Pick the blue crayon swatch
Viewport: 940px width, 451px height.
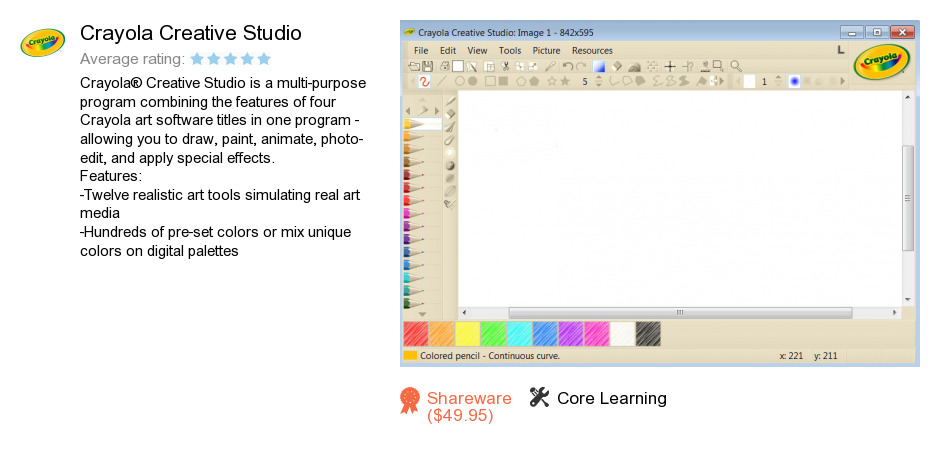pyautogui.click(x=544, y=334)
